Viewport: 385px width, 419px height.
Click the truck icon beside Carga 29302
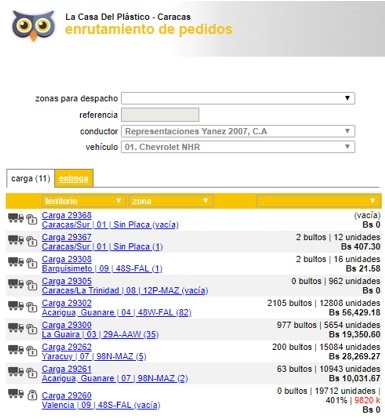pos(16,306)
